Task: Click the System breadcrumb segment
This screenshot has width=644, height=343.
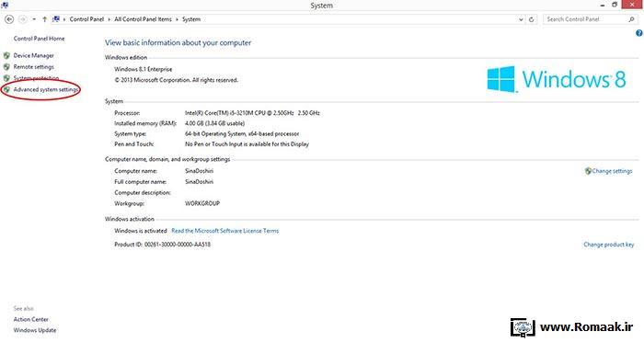Action: (191, 19)
